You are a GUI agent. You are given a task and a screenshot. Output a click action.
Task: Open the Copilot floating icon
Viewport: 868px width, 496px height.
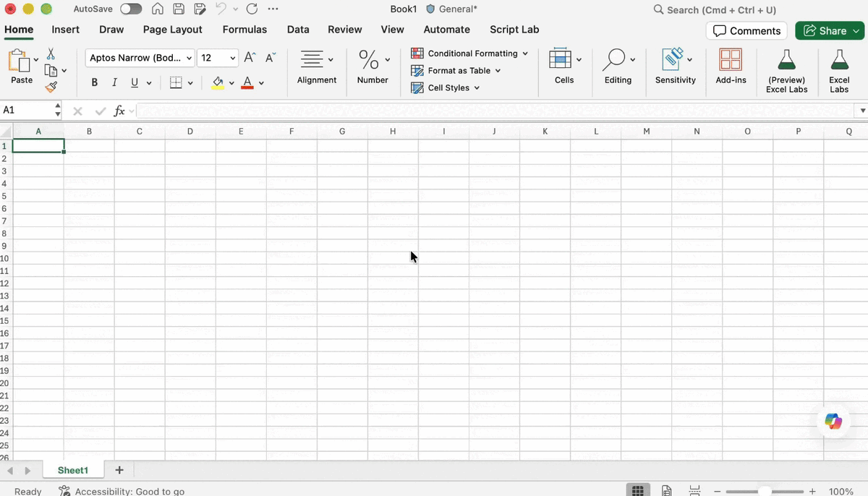pos(833,422)
